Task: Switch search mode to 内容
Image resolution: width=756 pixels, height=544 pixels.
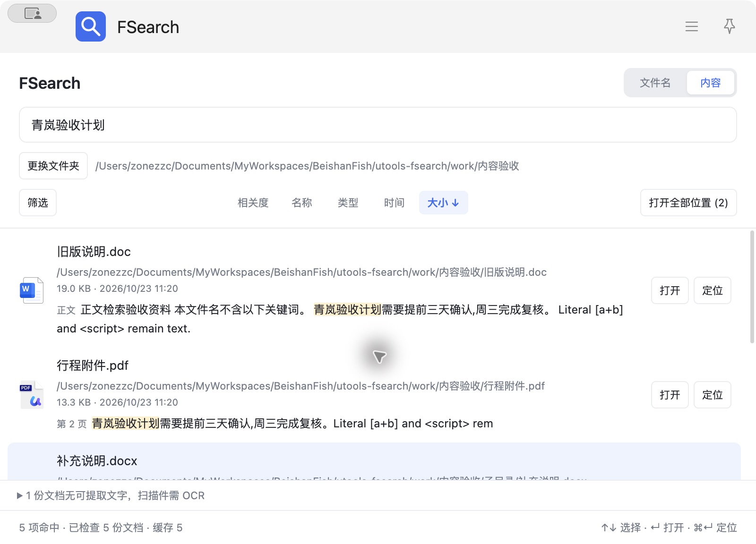Action: [x=710, y=83]
